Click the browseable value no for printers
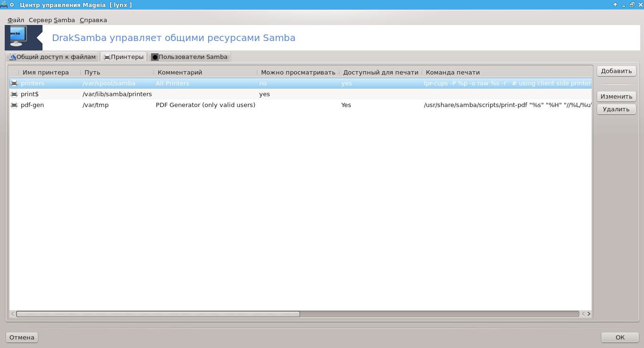 (263, 83)
